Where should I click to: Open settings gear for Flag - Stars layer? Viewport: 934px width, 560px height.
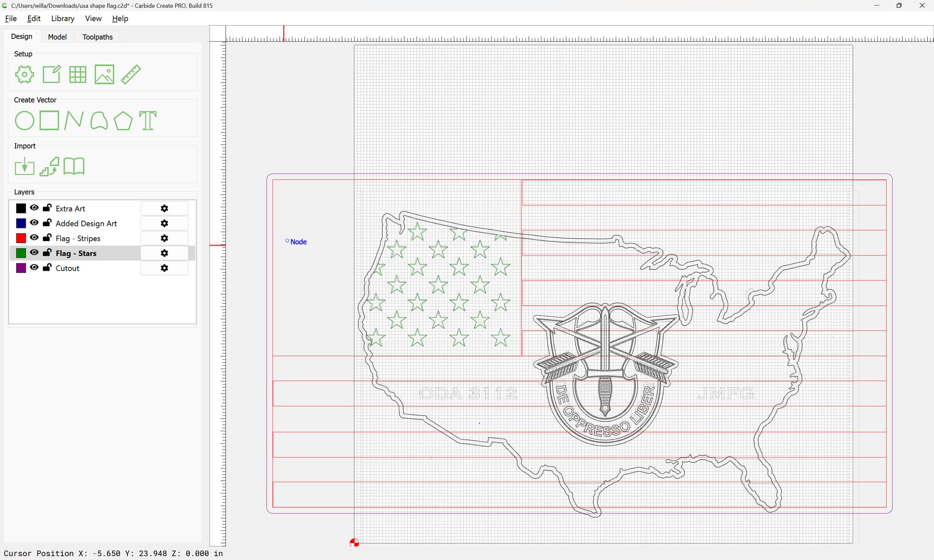(x=164, y=253)
